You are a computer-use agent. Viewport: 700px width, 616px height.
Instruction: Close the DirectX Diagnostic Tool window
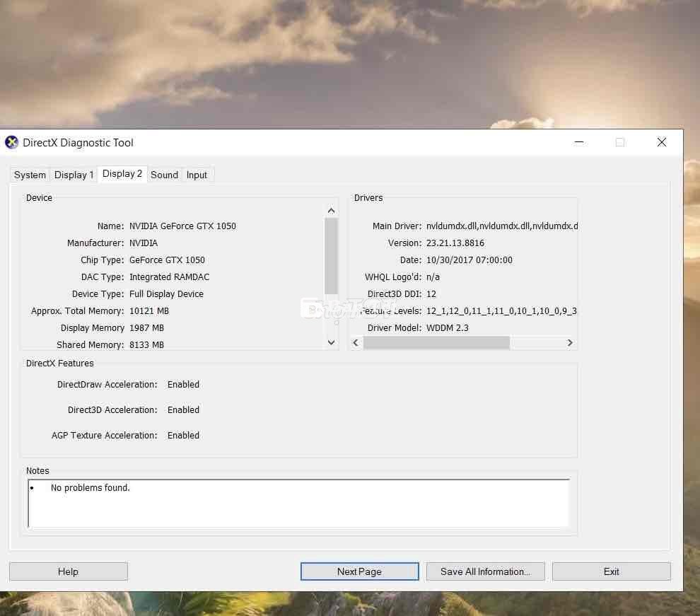662,142
